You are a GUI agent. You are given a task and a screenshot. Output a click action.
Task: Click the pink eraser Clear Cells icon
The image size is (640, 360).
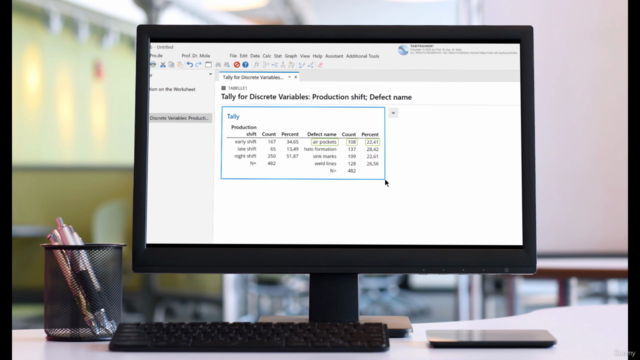[x=320, y=65]
